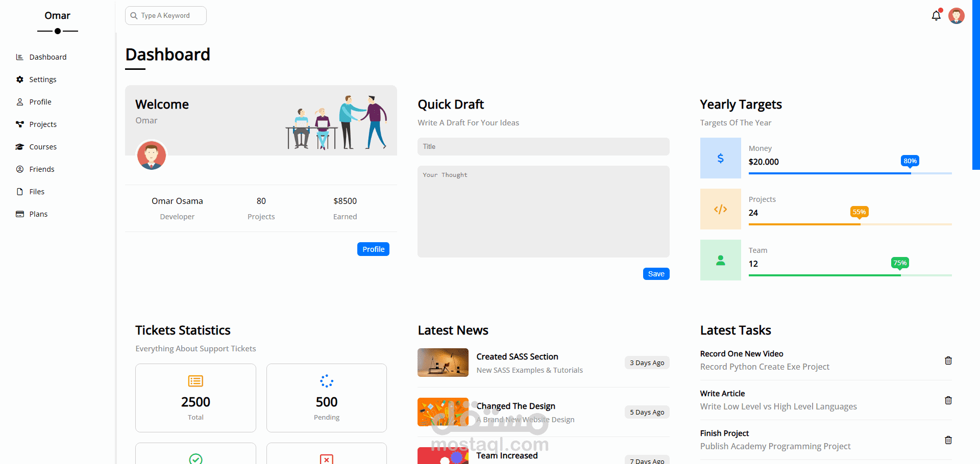Screen dimensions: 980x464
Task: Click the 3 Days Ago label
Action: point(647,363)
